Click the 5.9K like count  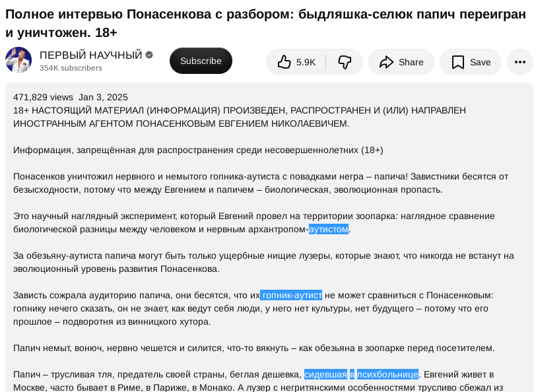point(306,62)
